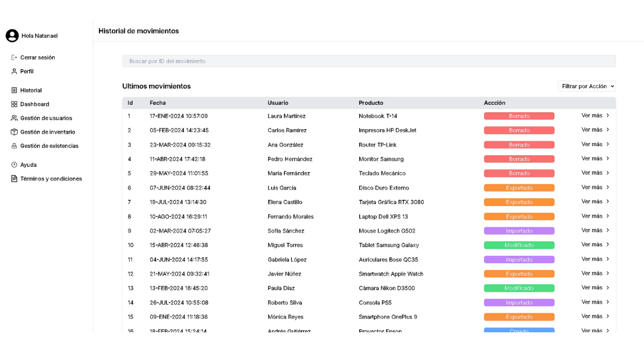Click the Usuario column header
The image size is (644, 362).
click(278, 103)
